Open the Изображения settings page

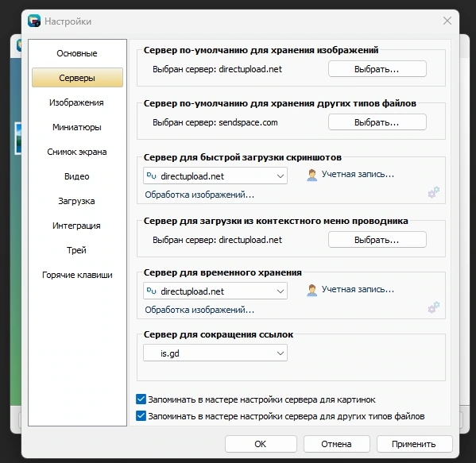[76, 102]
